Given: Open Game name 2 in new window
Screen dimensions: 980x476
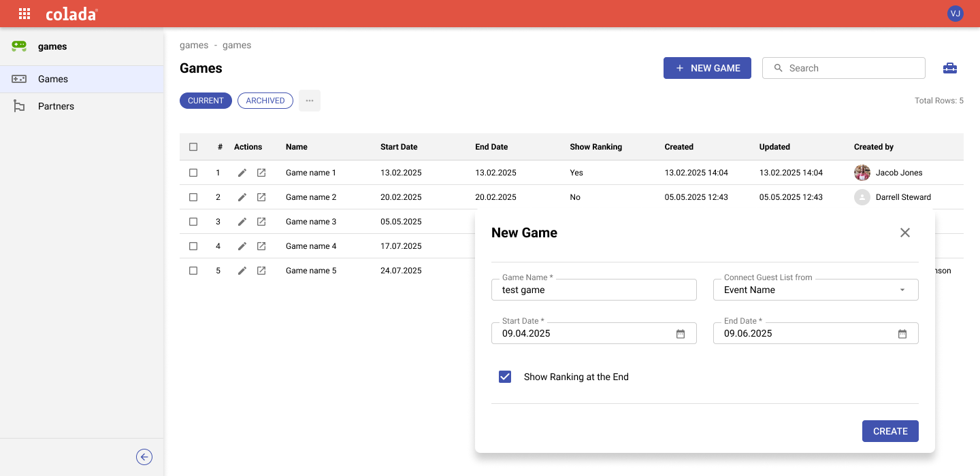Looking at the screenshot, I should pos(261,197).
